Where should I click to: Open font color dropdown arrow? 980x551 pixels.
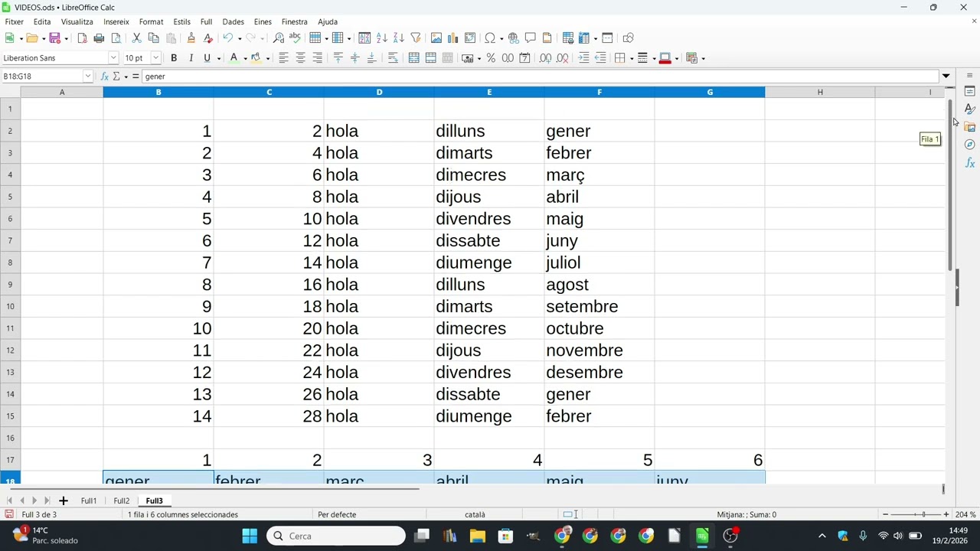tap(245, 59)
